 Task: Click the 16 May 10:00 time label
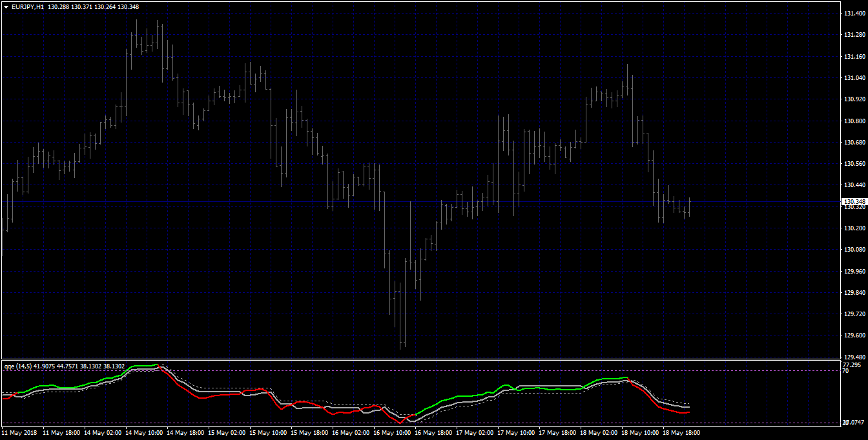point(392,433)
